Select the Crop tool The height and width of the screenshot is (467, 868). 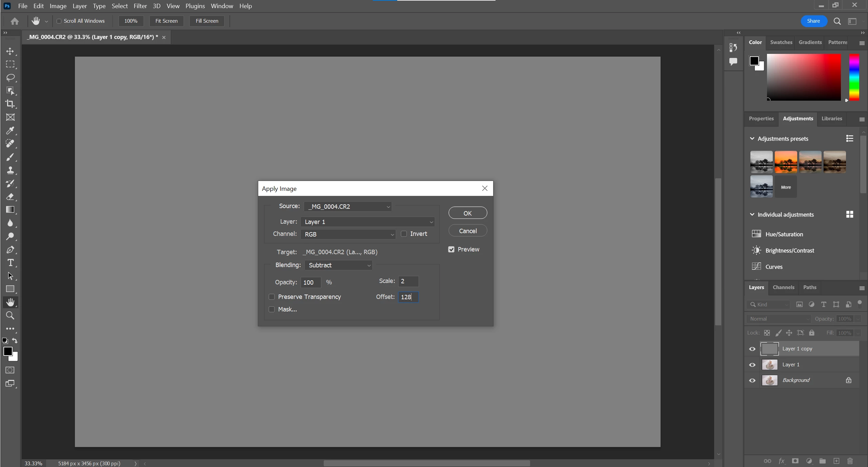click(10, 104)
